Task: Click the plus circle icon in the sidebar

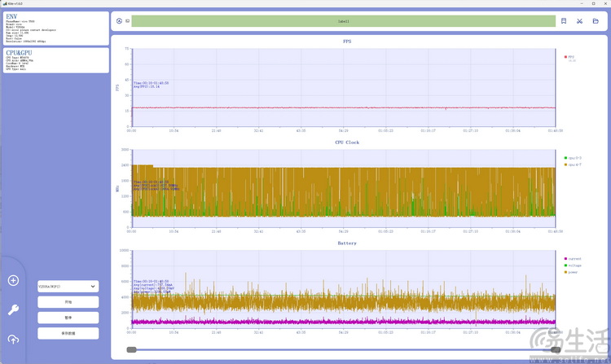Action: (x=13, y=280)
